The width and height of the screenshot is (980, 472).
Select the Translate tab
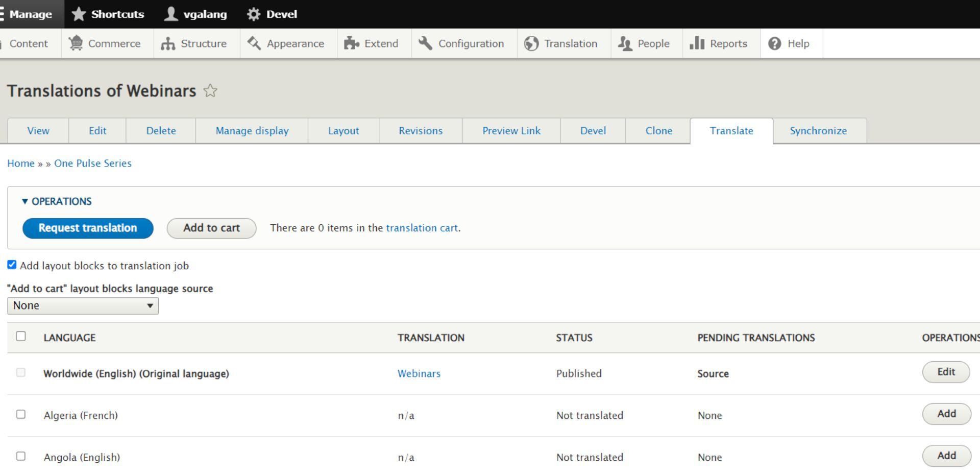point(731,131)
